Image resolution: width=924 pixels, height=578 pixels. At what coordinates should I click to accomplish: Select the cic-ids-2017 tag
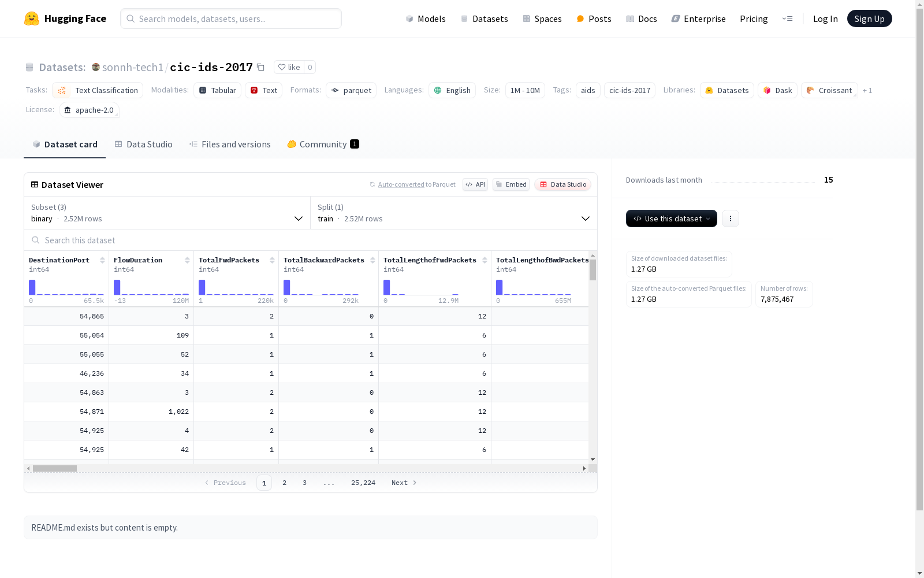(629, 90)
